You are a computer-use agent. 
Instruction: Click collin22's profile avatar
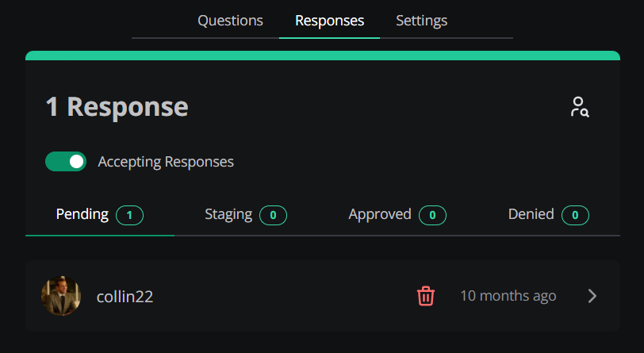(x=61, y=296)
